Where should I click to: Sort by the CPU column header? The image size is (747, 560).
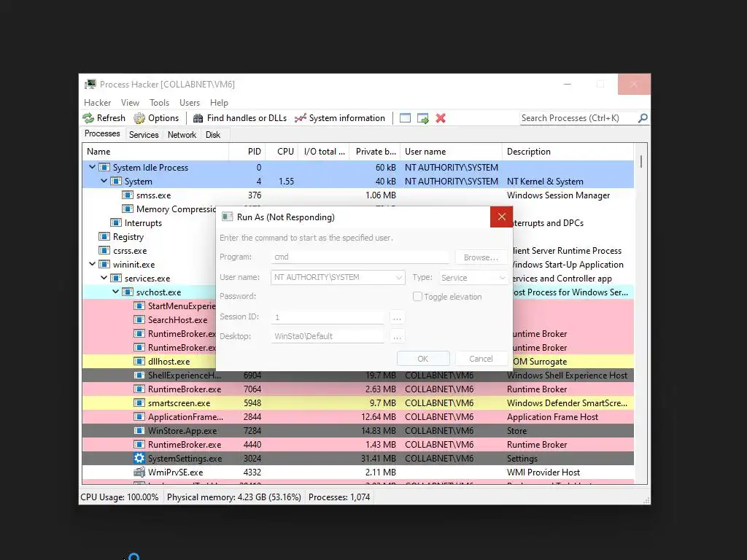coord(282,152)
